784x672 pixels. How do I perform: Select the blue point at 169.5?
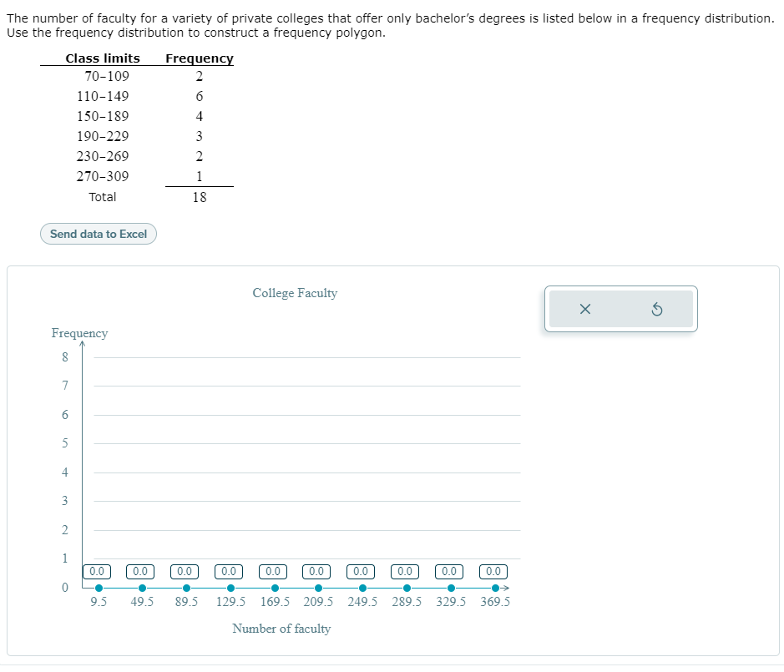[x=275, y=588]
